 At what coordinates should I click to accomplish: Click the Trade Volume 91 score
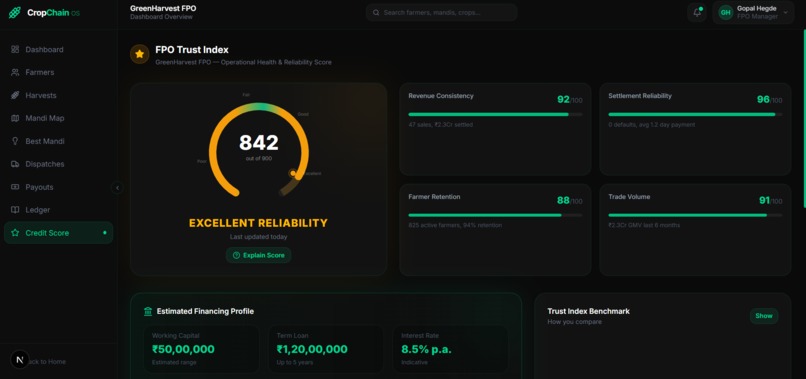point(763,201)
